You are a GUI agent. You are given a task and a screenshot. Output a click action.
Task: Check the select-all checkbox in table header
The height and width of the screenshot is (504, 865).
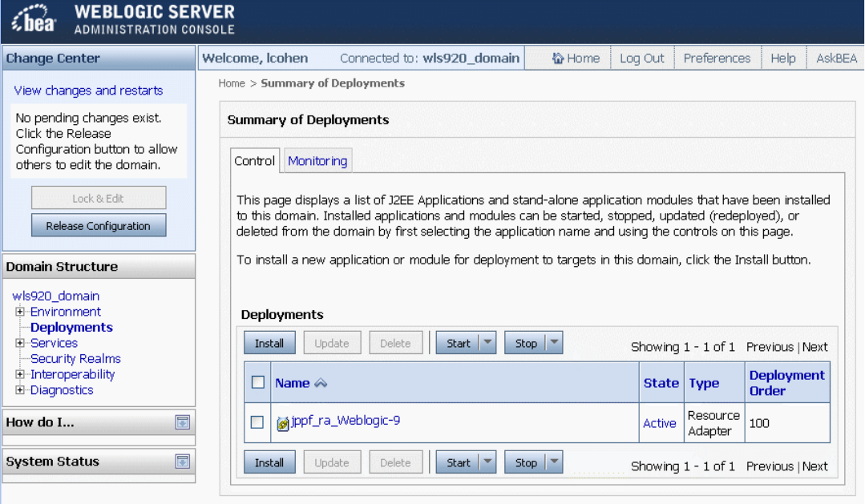pyautogui.click(x=257, y=382)
